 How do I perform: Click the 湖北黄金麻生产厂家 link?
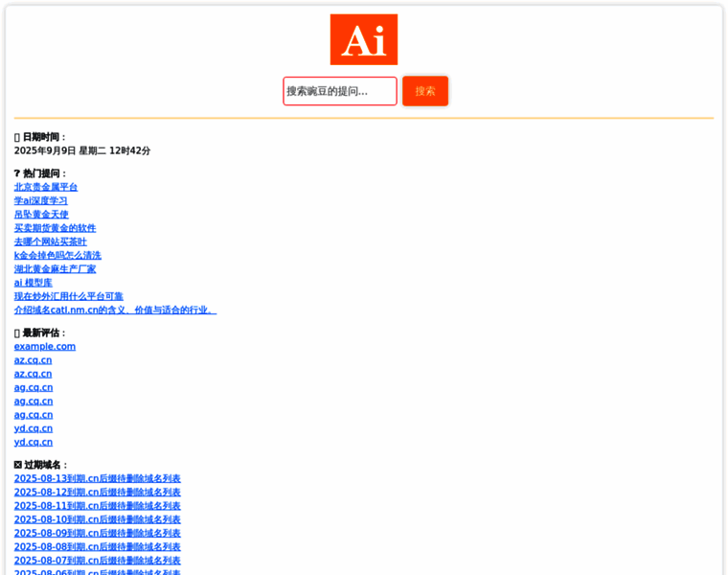[55, 269]
